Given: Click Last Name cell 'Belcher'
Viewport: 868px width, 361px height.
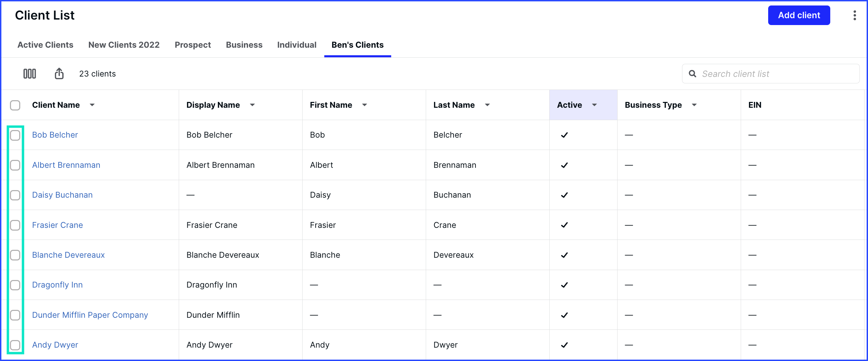Looking at the screenshot, I should coord(448,135).
